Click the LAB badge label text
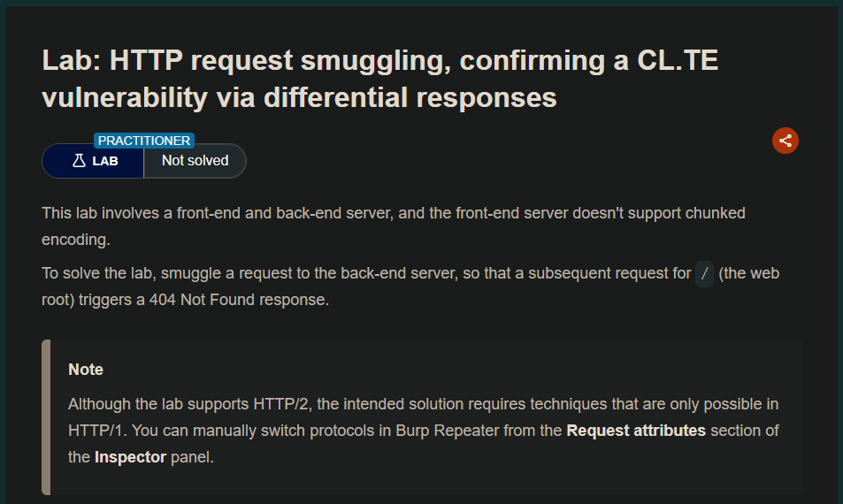This screenshot has height=504, width=843. click(x=105, y=161)
